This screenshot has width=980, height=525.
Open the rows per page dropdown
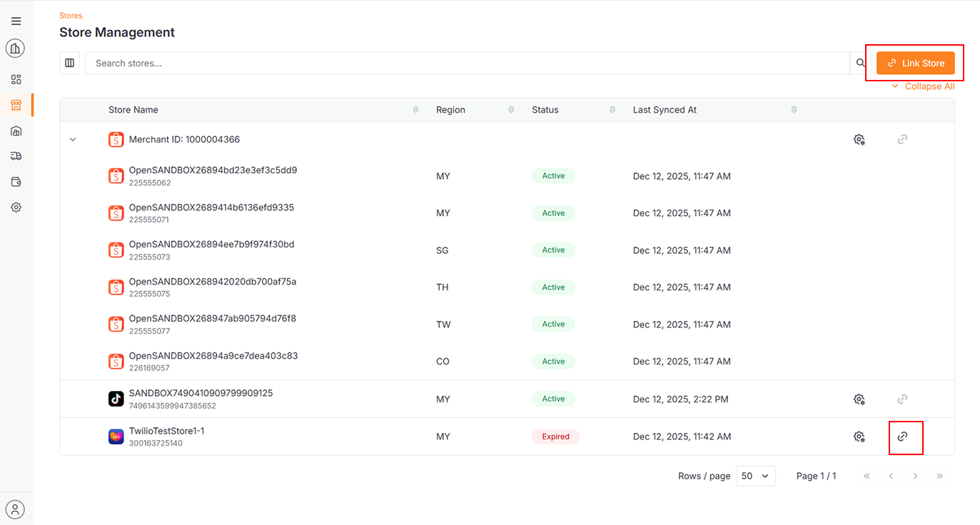coord(755,476)
